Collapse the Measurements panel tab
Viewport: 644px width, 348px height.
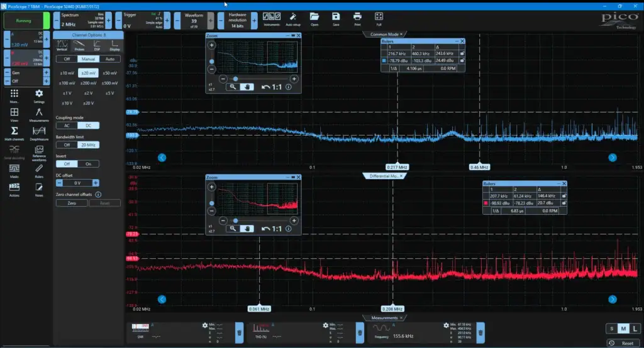tap(384, 318)
